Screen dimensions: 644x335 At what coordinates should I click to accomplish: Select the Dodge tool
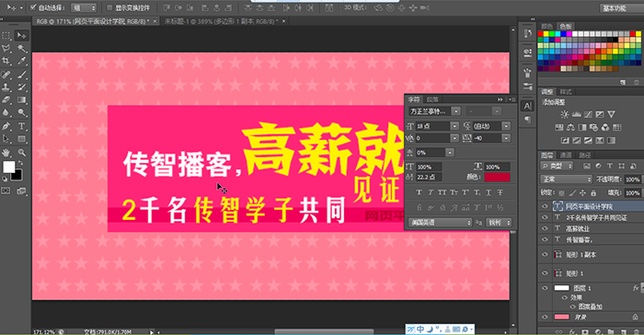click(21, 112)
